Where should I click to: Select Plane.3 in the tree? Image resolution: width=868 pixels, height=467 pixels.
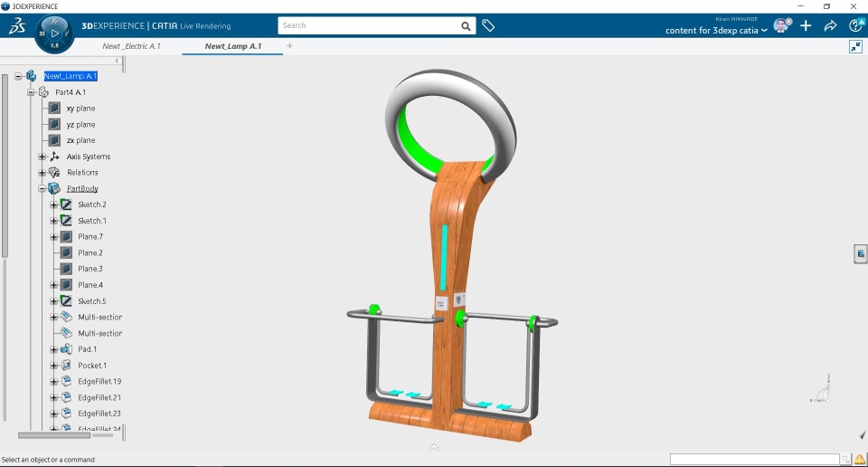[90, 269]
